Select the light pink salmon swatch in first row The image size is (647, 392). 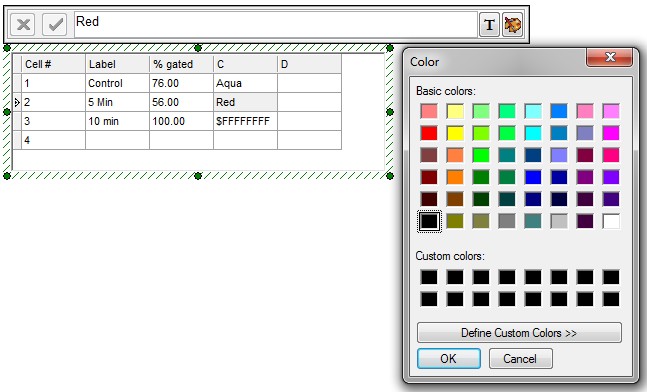click(x=429, y=111)
